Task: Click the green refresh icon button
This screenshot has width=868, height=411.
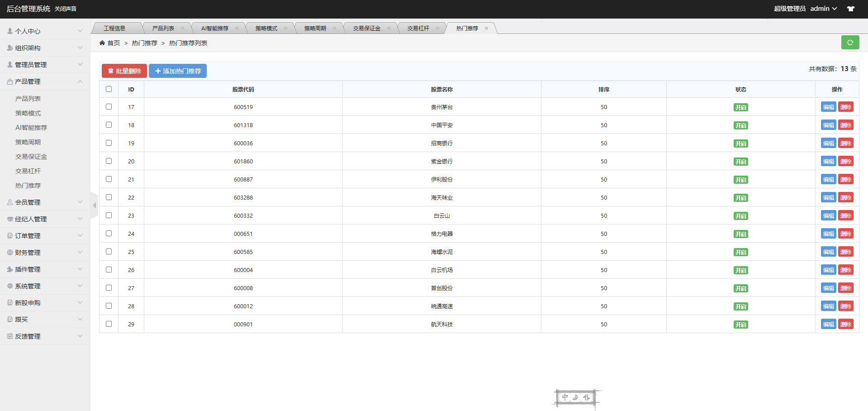Action: (850, 43)
